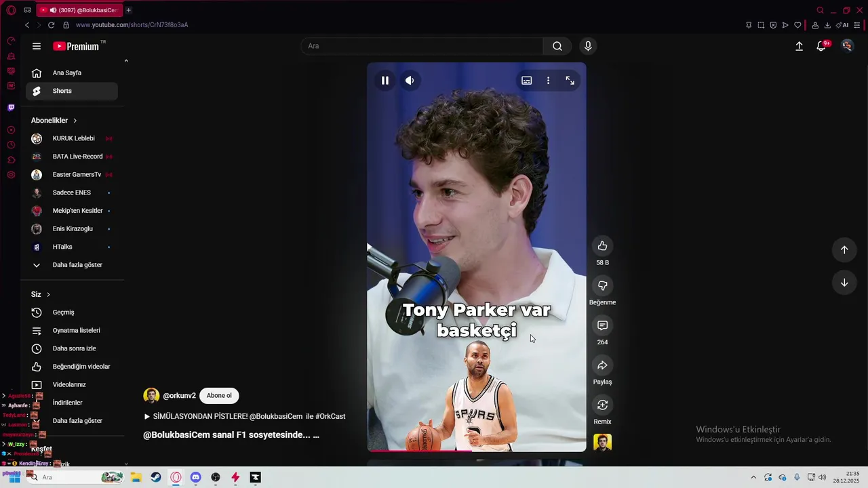This screenshot has width=868, height=488.
Task: Open the Opera AI assistant button
Action: (843, 25)
